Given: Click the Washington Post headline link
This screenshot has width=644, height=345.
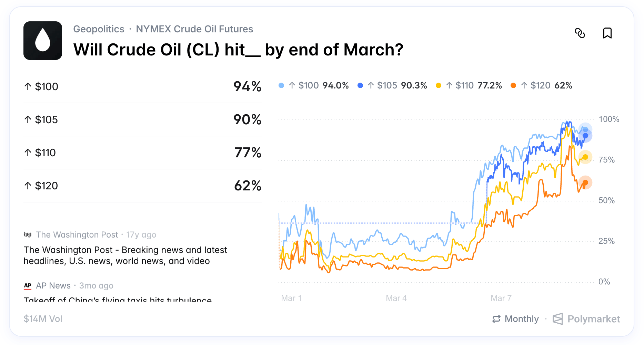Looking at the screenshot, I should (x=125, y=255).
